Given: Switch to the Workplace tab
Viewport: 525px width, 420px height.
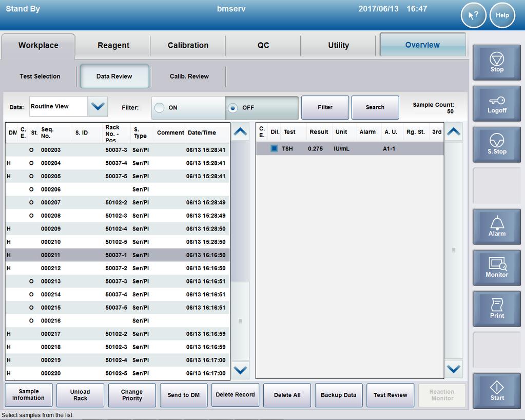Looking at the screenshot, I should click(x=38, y=46).
